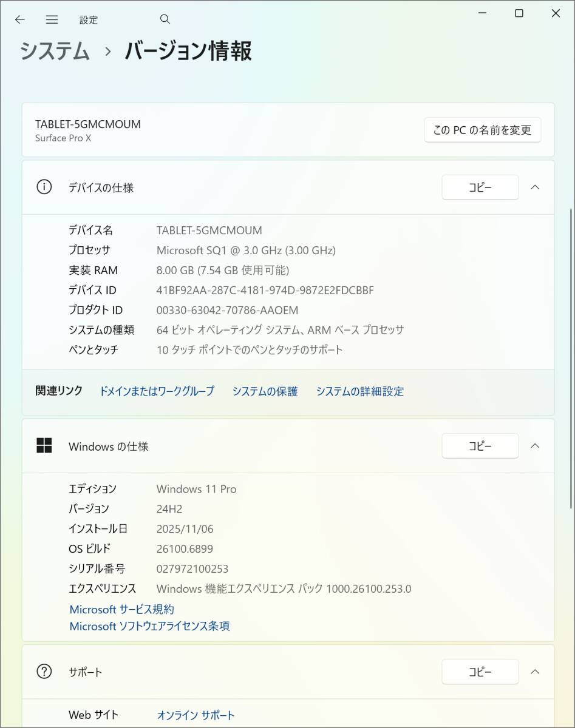The image size is (575, 728).
Task: Open the navigation hamburger menu
Action: coord(52,19)
